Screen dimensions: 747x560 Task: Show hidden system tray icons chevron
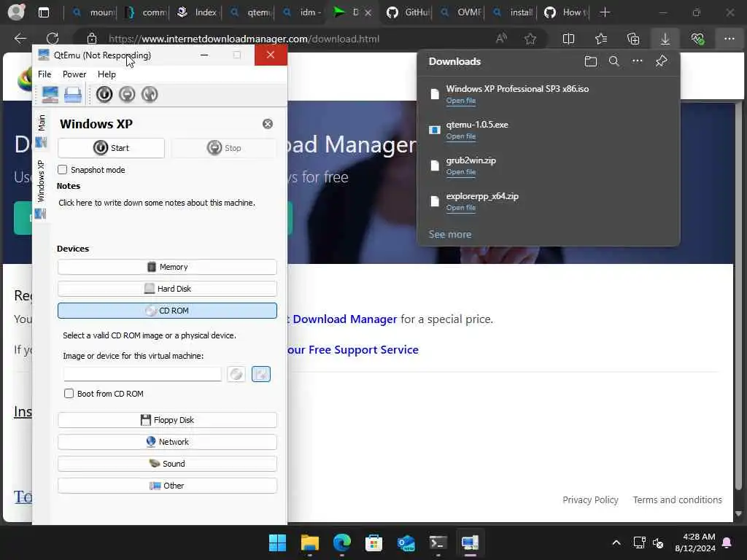(x=616, y=542)
